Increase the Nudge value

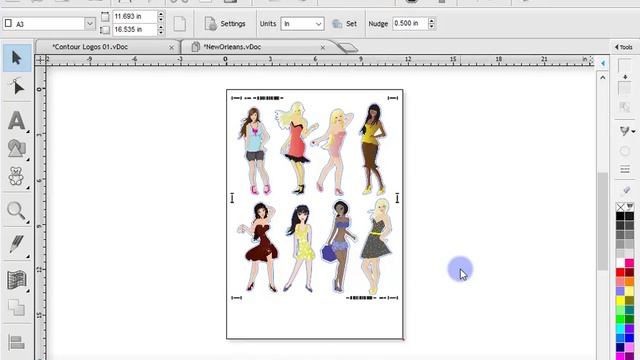pyautogui.click(x=431, y=20)
